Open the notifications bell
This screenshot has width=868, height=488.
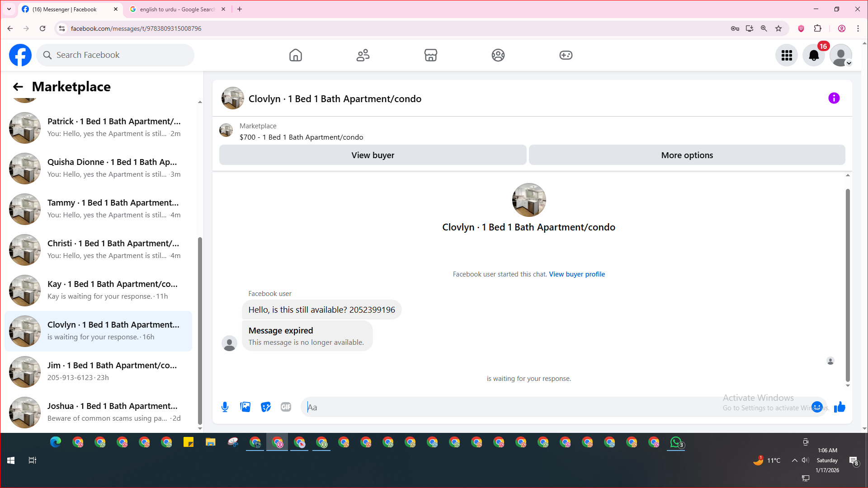click(x=813, y=55)
